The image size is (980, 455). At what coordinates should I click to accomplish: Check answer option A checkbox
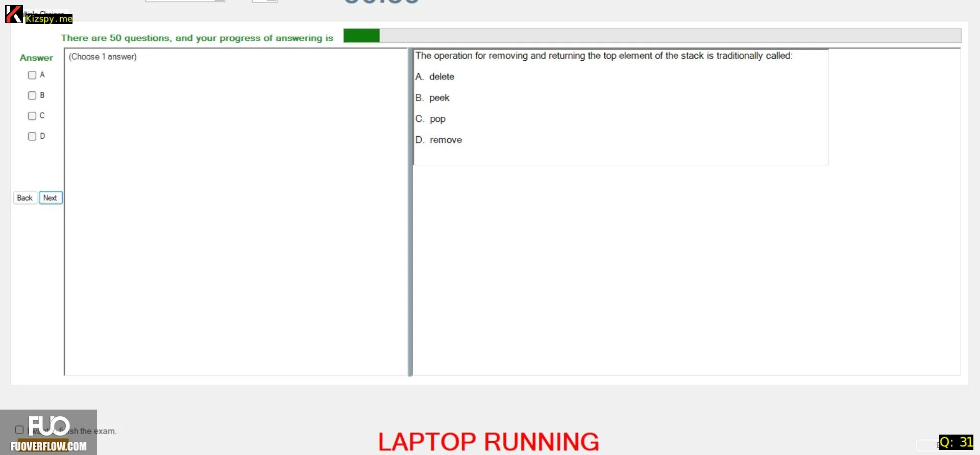click(x=32, y=75)
